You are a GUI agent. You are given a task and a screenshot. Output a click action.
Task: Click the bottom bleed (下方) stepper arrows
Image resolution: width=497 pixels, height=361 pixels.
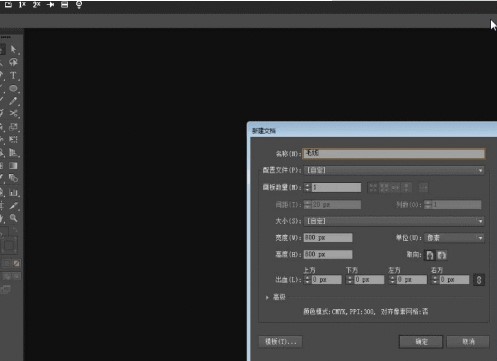[x=350, y=280]
